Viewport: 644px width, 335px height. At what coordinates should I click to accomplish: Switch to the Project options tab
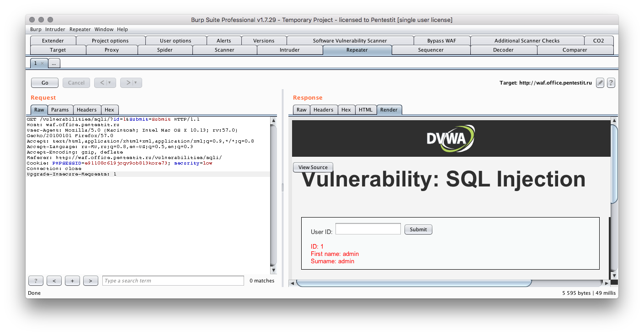tap(110, 41)
